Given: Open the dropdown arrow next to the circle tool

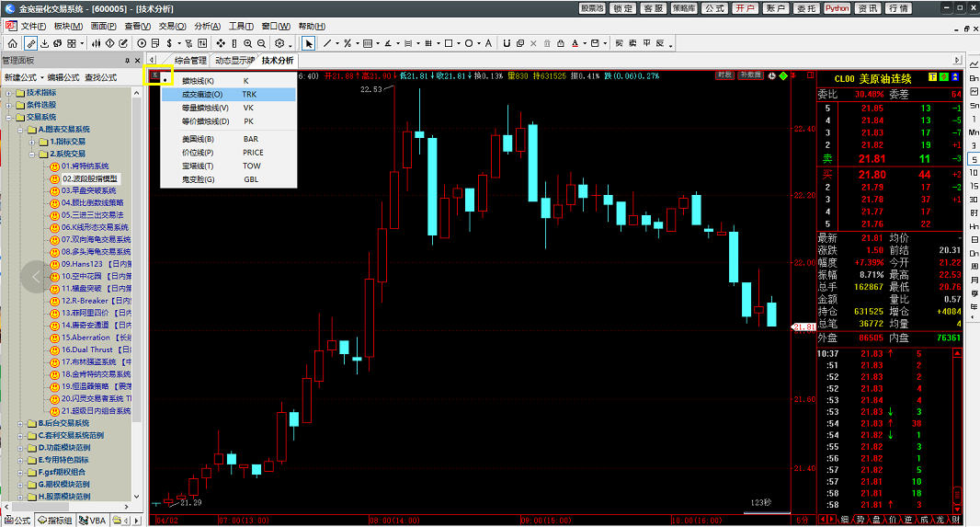Looking at the screenshot, I should pyautogui.click(x=479, y=44).
